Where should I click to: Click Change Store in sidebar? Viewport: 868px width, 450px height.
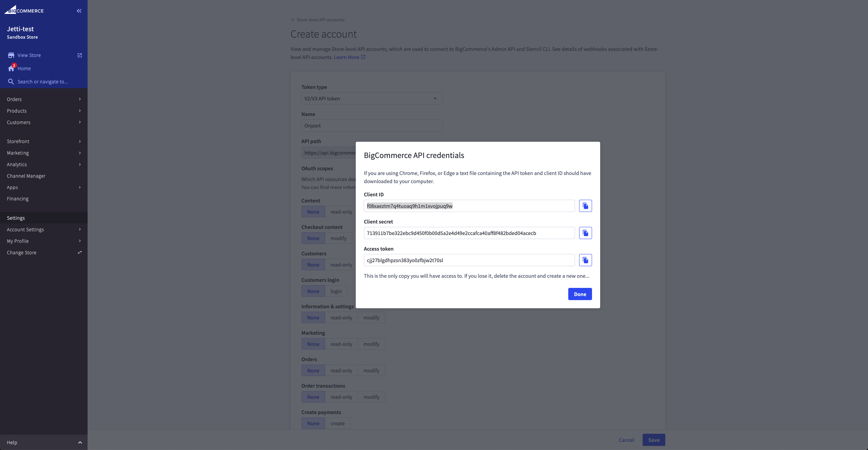click(x=22, y=252)
